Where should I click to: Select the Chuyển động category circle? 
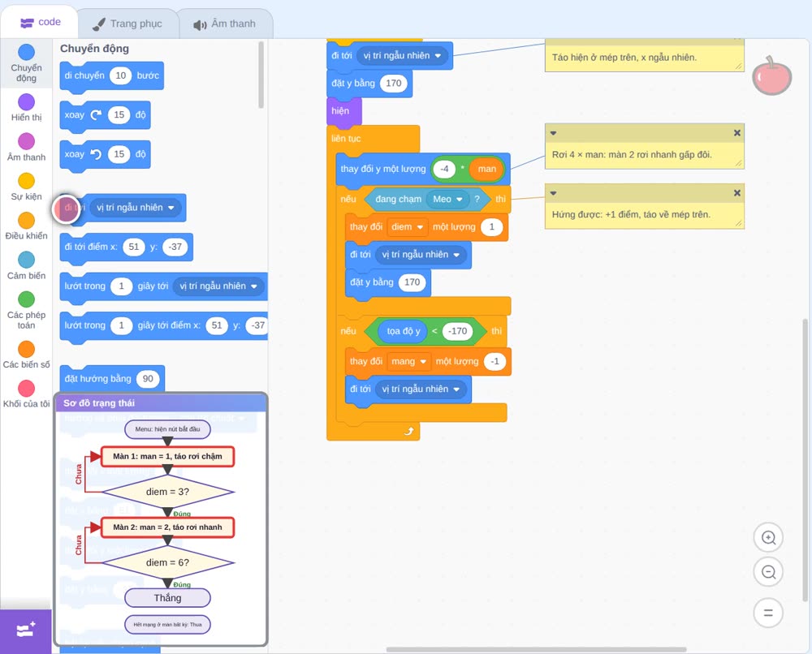27,52
